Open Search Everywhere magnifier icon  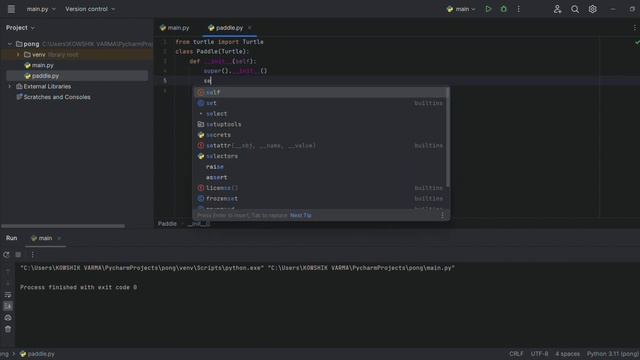point(575,9)
